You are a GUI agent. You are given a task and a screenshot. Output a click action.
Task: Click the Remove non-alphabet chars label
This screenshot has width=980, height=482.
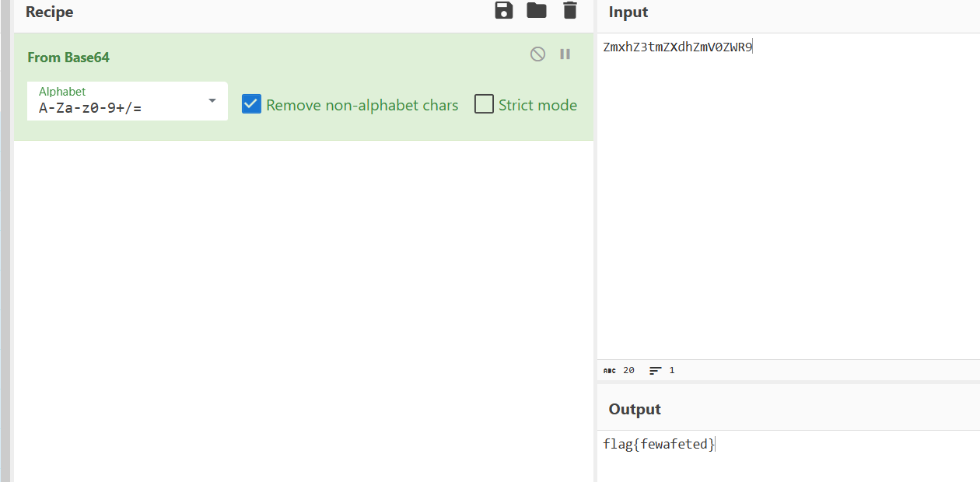click(362, 105)
